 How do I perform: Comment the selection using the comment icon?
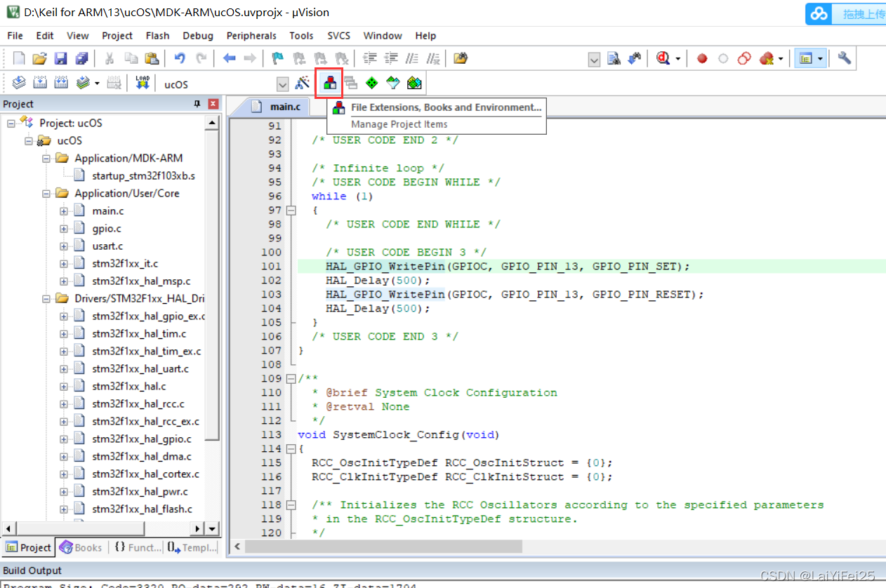coord(413,59)
